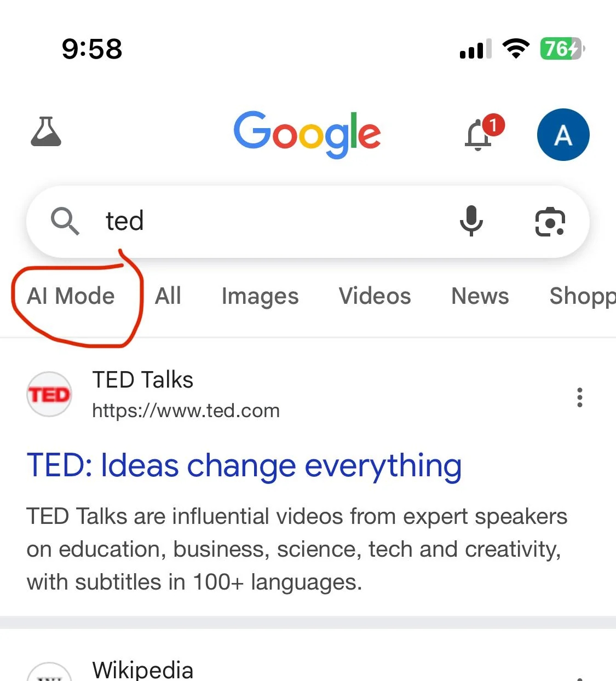Switch to AI Mode
Image resolution: width=616 pixels, height=681 pixels.
tap(70, 296)
